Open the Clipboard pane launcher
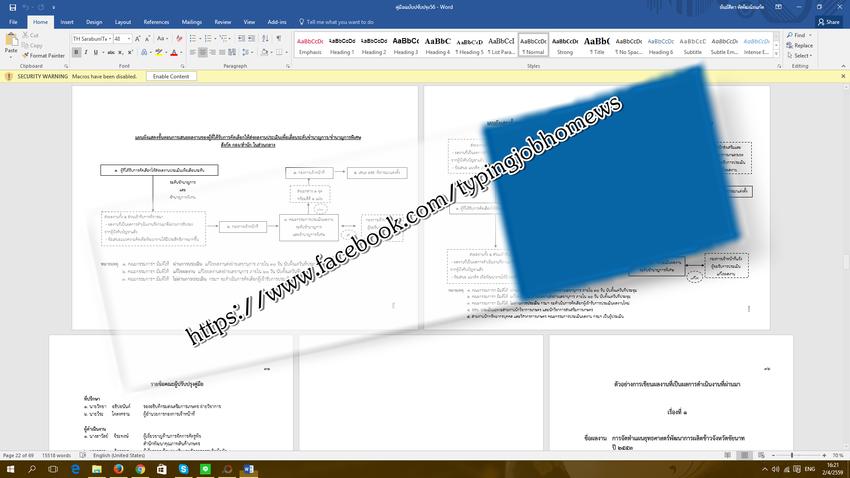The width and height of the screenshot is (850, 478). (x=66, y=66)
